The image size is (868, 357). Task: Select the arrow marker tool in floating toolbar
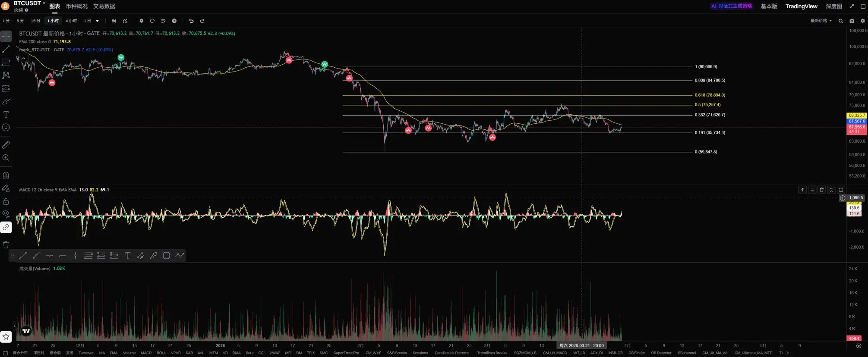(x=153, y=256)
